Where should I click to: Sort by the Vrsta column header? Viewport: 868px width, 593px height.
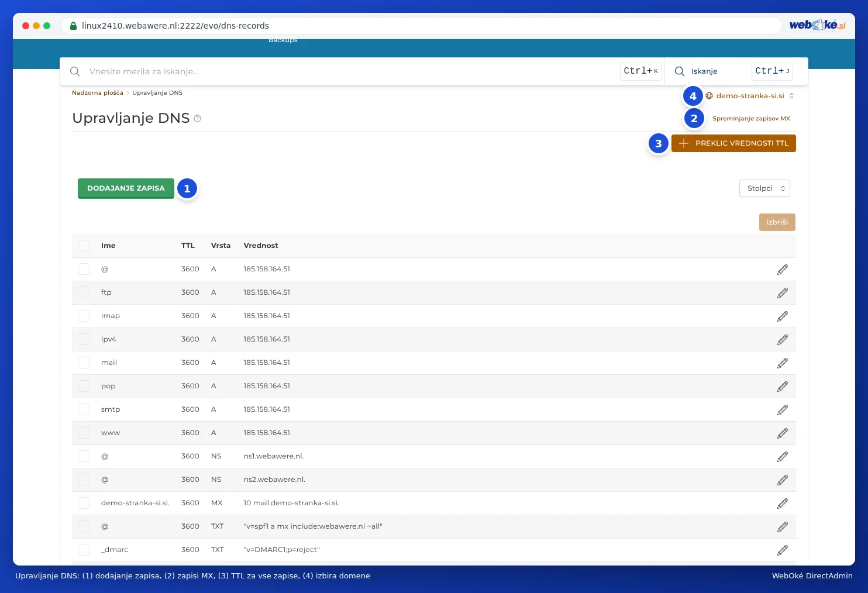coord(221,246)
